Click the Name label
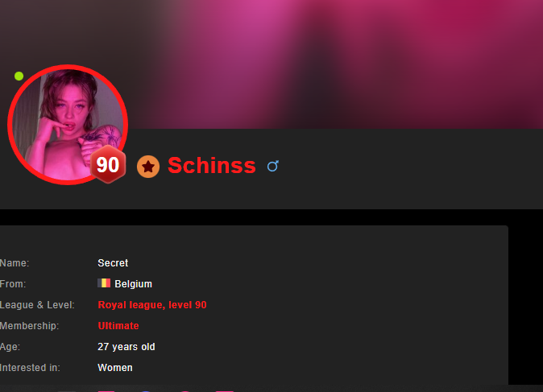Screen dimensions: 543x392 click(x=15, y=263)
